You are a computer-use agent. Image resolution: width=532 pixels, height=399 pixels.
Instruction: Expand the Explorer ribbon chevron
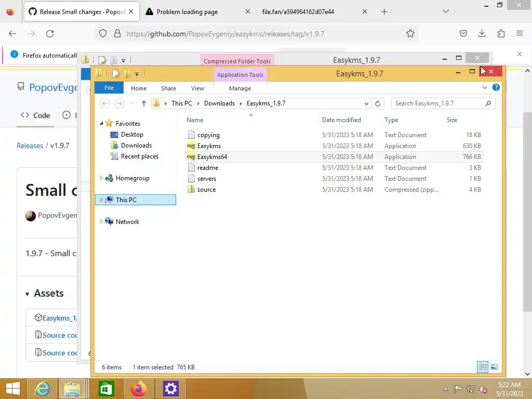pyautogui.click(x=485, y=87)
